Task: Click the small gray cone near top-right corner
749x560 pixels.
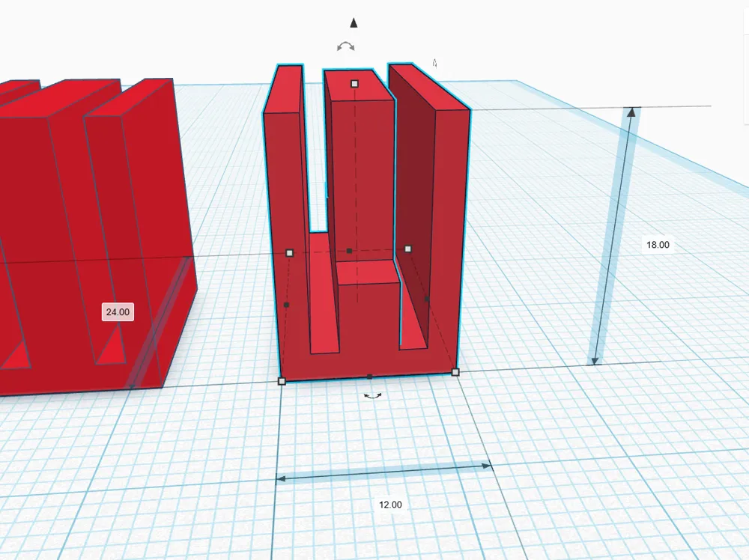Action: click(434, 63)
